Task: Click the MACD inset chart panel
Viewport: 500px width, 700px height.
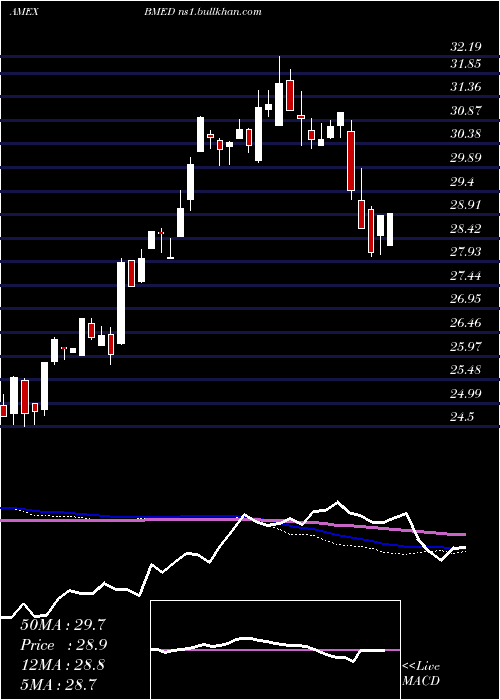Action: click(x=275, y=650)
